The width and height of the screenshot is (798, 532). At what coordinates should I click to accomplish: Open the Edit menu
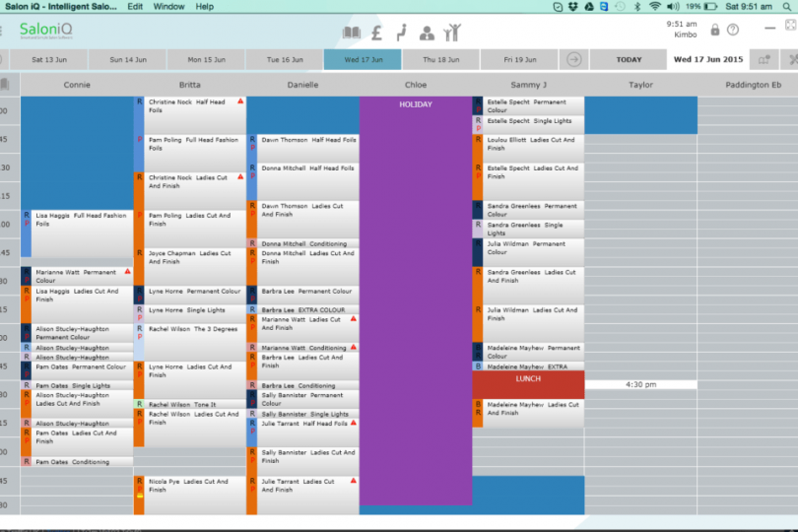135,7
